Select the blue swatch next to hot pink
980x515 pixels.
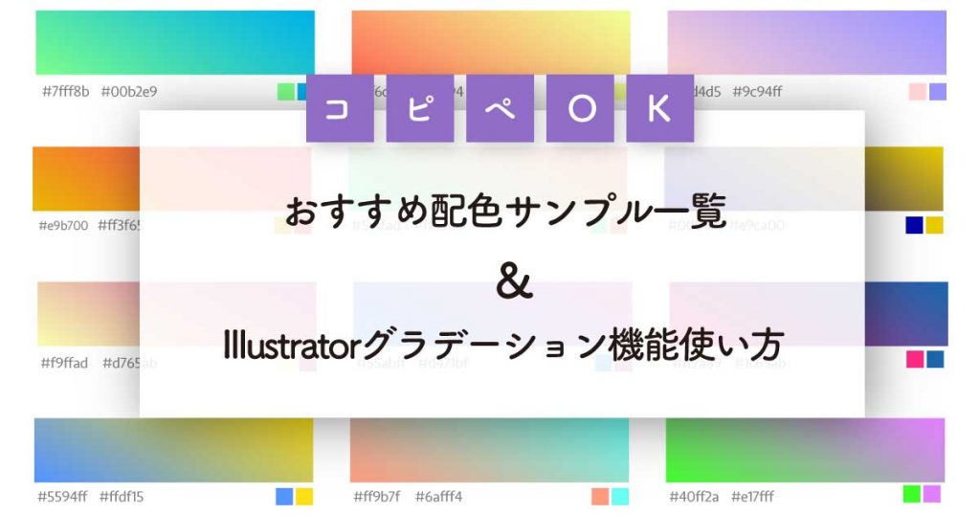tap(935, 359)
